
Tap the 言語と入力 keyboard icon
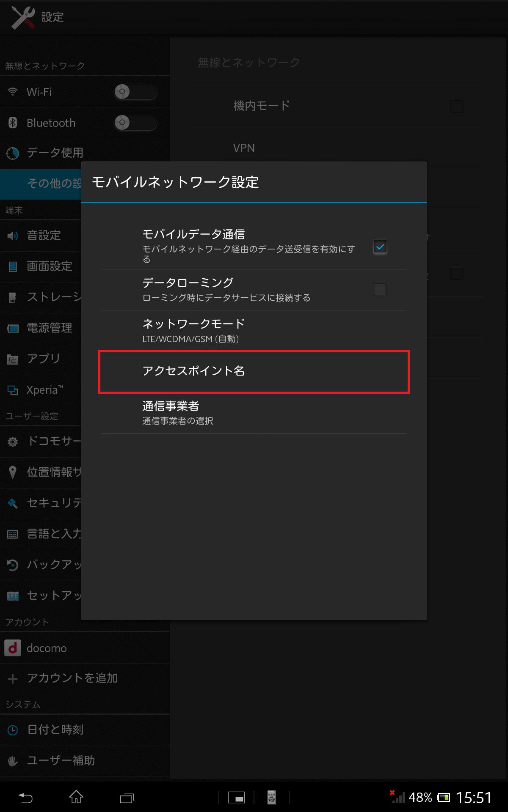(x=13, y=534)
